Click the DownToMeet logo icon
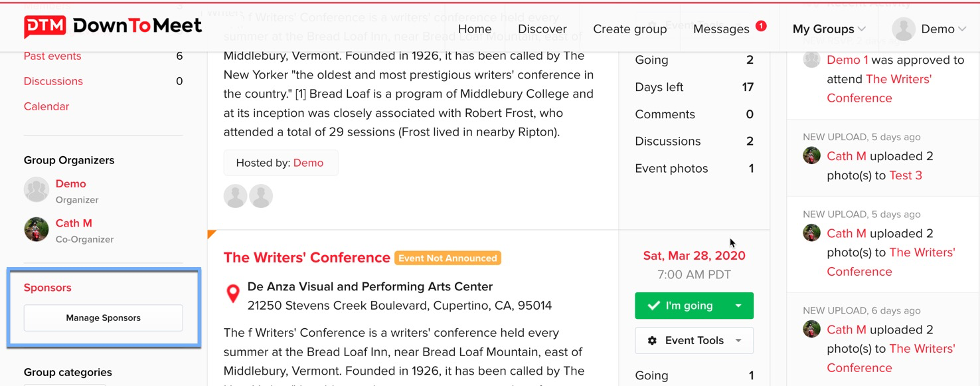Viewport: 980px width, 386px height. coord(44,27)
